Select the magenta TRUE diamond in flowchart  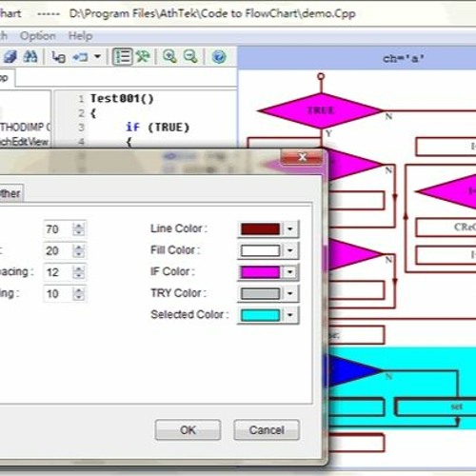tap(321, 110)
